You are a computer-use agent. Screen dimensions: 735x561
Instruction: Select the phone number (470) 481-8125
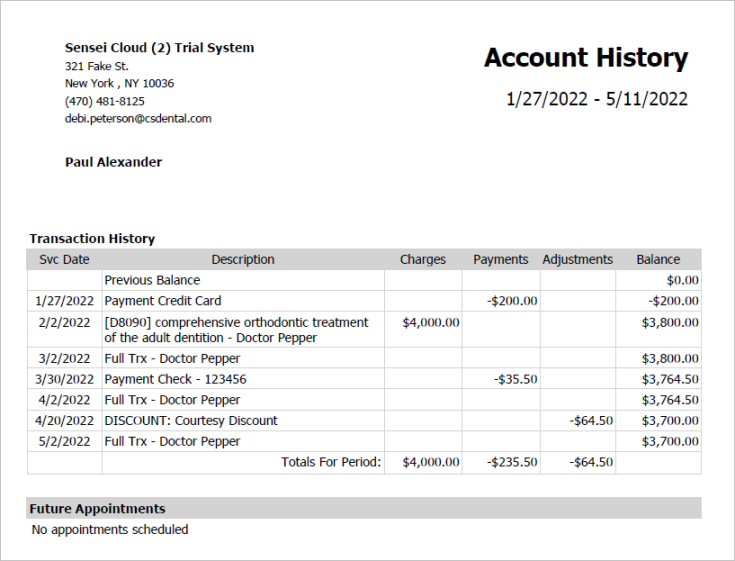pos(105,101)
